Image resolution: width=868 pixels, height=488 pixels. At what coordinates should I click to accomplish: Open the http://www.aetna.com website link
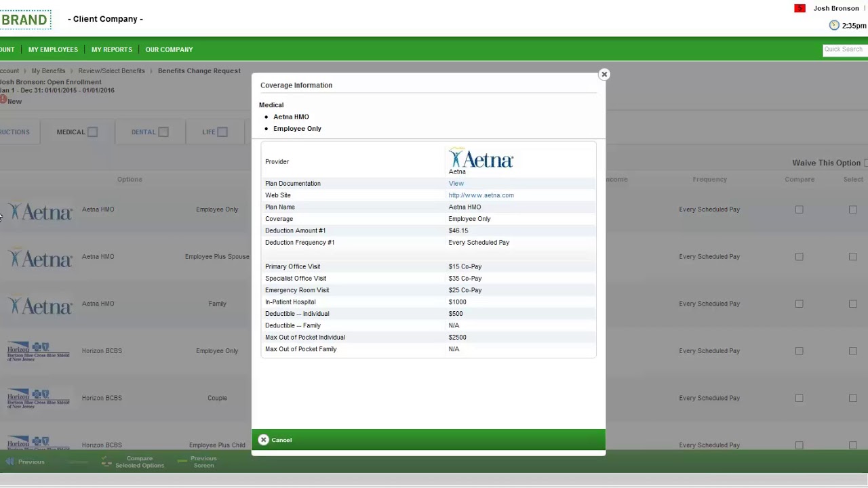[x=481, y=195]
